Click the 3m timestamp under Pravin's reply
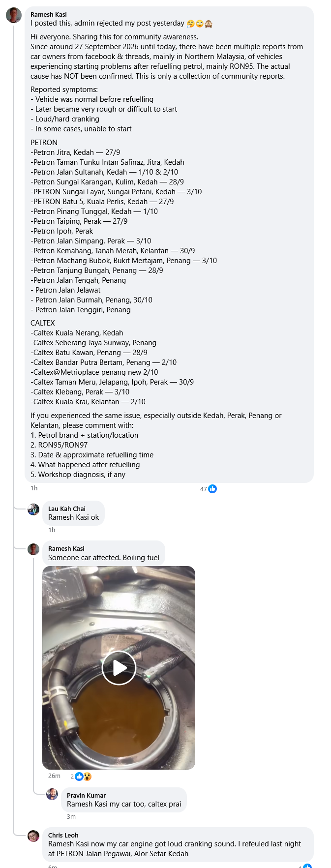This screenshot has width=331, height=868. tap(71, 816)
